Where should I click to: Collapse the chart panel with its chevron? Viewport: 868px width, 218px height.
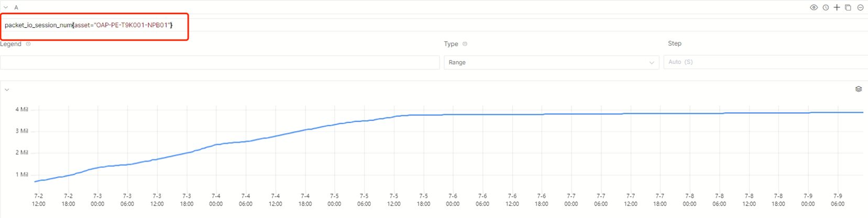[x=7, y=90]
